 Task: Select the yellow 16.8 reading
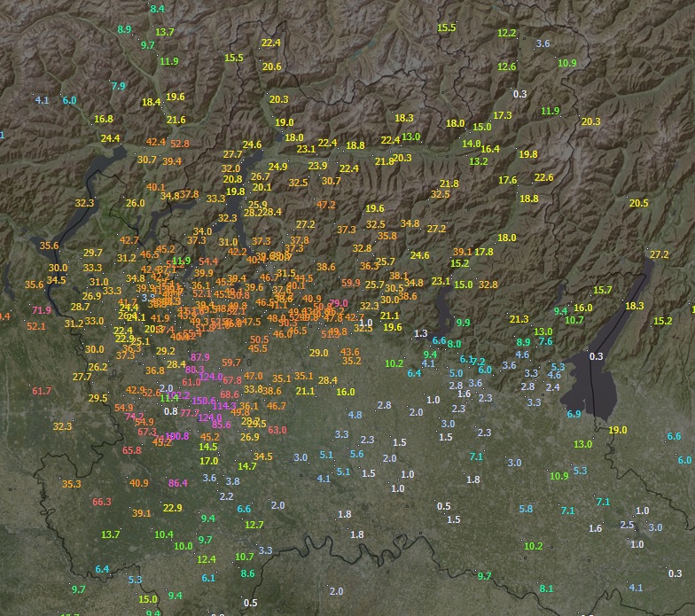(103, 119)
